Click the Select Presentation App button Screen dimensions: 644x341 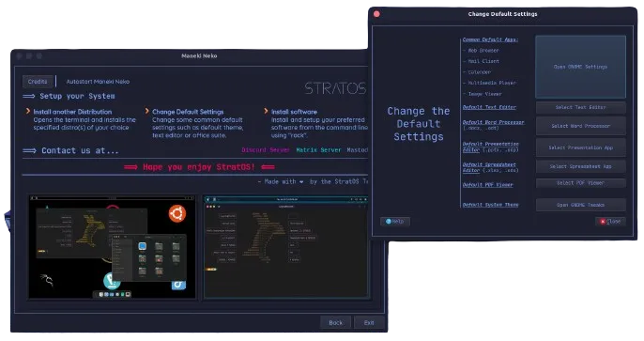click(580, 147)
